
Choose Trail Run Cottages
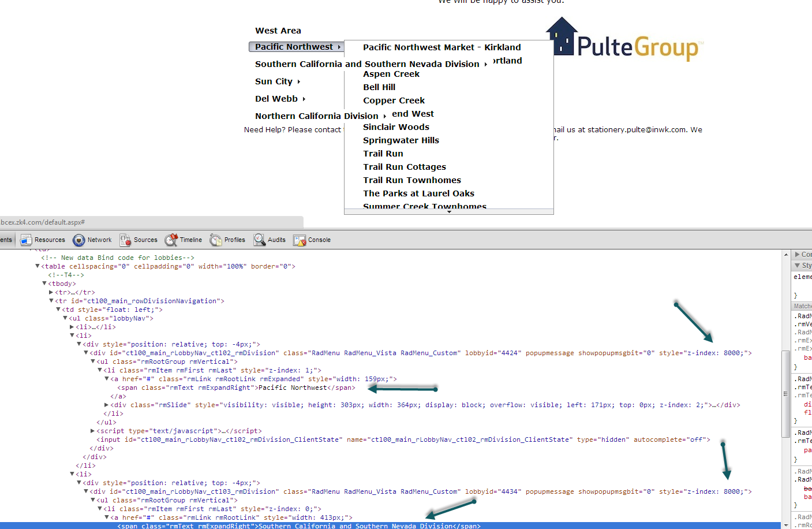coord(405,167)
